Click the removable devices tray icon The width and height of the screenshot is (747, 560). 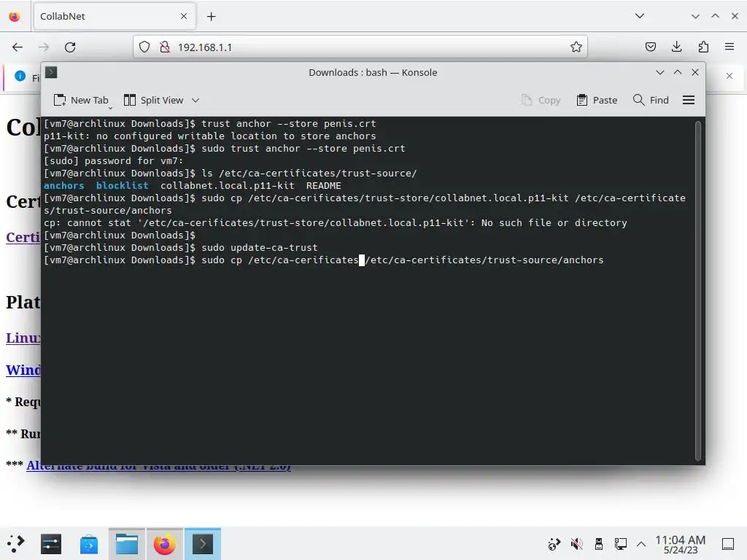tap(599, 544)
